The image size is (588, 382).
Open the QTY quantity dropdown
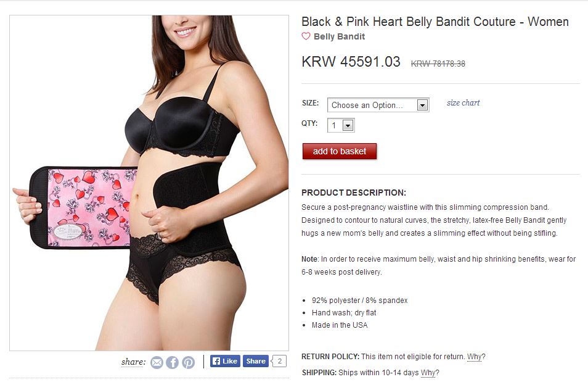coord(341,125)
